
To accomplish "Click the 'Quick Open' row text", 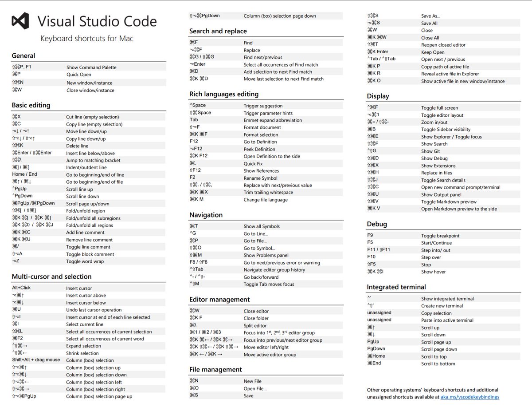I will (79, 75).
